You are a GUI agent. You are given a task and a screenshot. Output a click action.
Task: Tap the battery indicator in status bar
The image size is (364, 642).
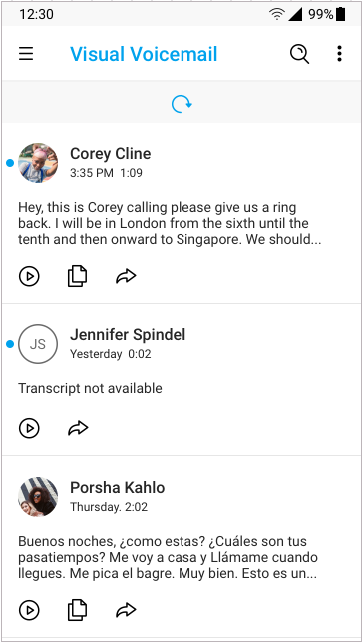pyautogui.click(x=340, y=14)
